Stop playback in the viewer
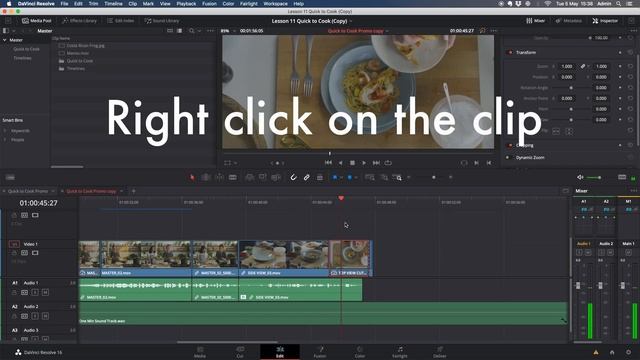 (x=352, y=162)
